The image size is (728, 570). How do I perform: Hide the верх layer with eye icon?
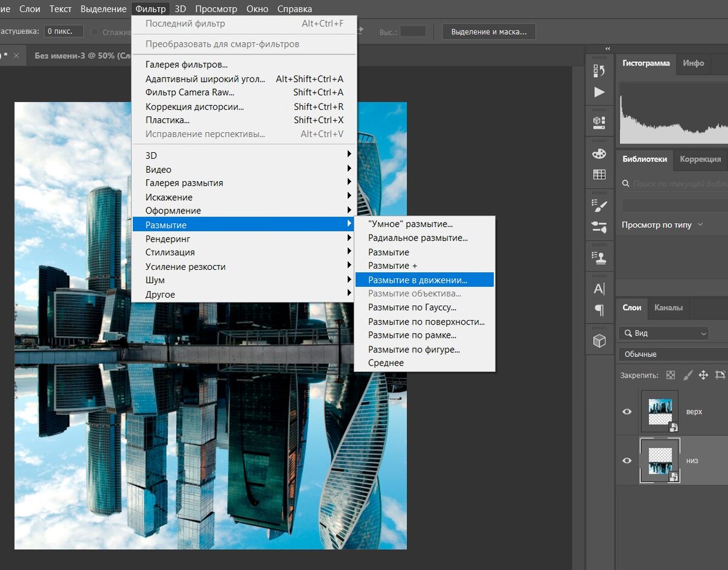(627, 412)
